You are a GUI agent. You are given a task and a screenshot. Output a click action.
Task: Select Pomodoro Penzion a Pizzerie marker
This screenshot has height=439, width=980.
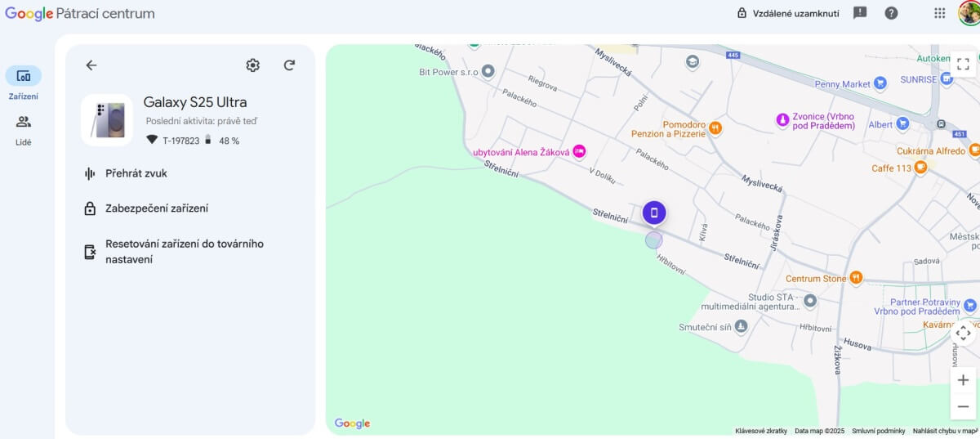pyautogui.click(x=715, y=128)
